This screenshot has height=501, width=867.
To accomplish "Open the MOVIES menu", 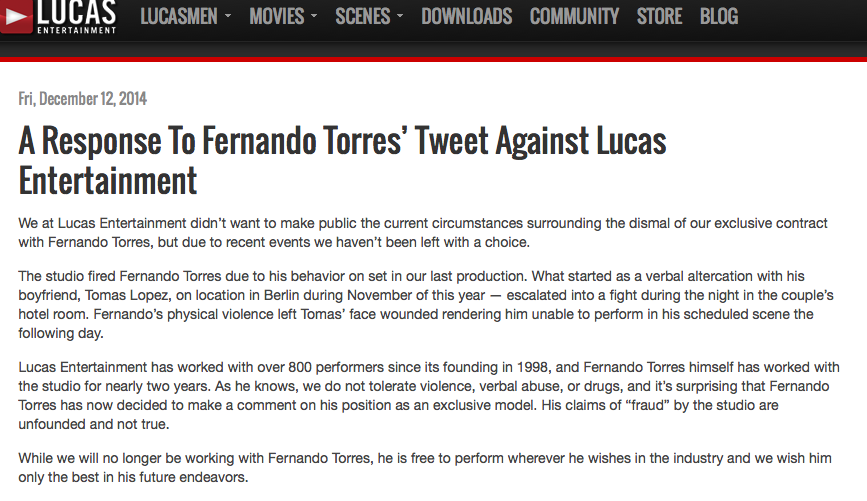I will point(276,17).
